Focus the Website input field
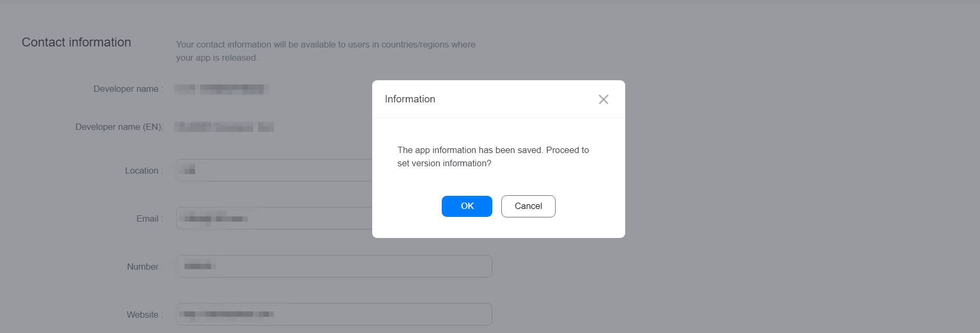Image resolution: width=980 pixels, height=333 pixels. (334, 315)
